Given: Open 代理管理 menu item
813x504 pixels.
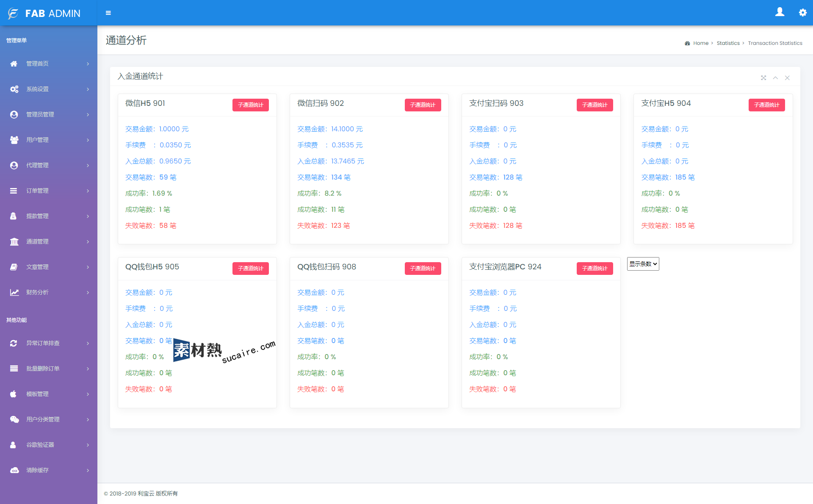Looking at the screenshot, I should (x=49, y=165).
